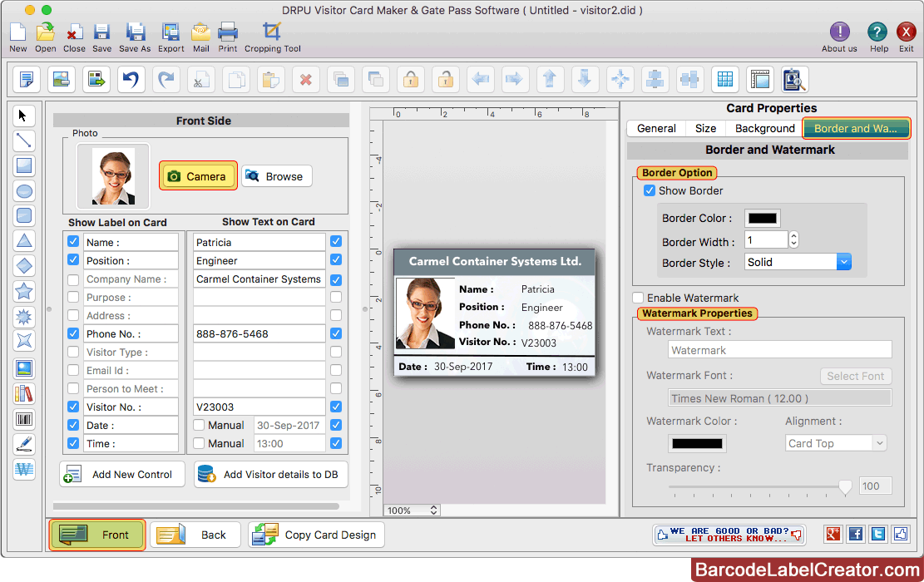Click Add New Control button
Viewport: 924px width, 582px height.
tap(122, 474)
